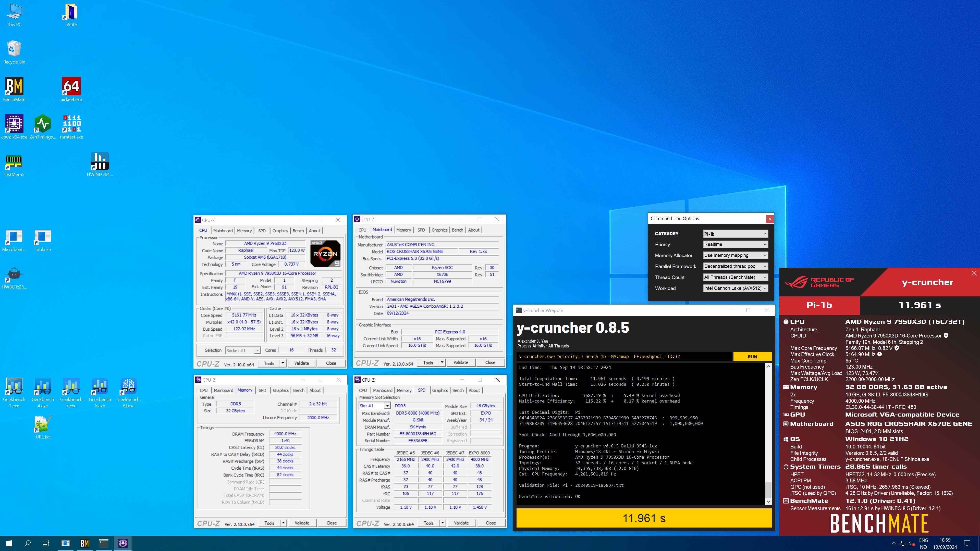The height and width of the screenshot is (551, 980).
Task: Launch the aida64.exe desktop icon
Action: 71,90
